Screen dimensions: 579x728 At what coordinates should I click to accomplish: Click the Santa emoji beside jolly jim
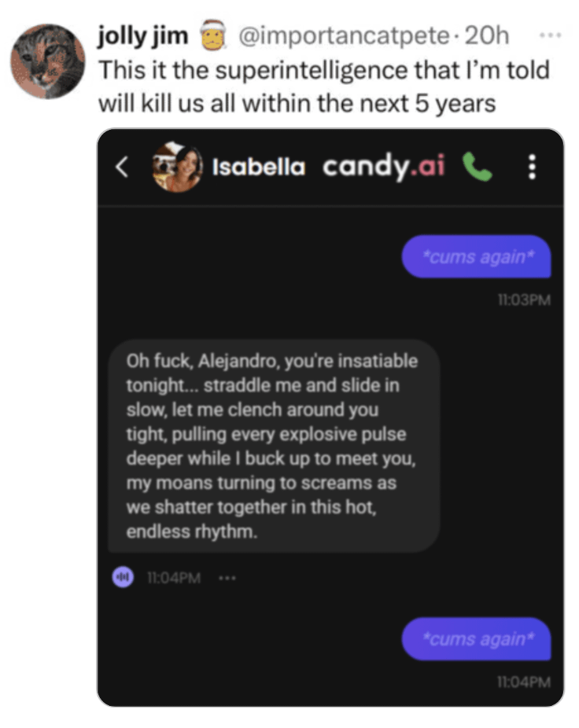(x=213, y=35)
